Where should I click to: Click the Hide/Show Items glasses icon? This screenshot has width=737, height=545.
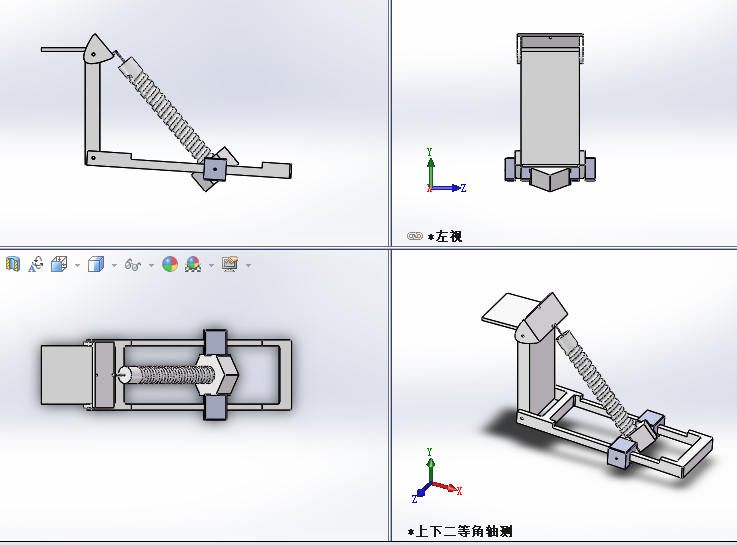pos(133,265)
